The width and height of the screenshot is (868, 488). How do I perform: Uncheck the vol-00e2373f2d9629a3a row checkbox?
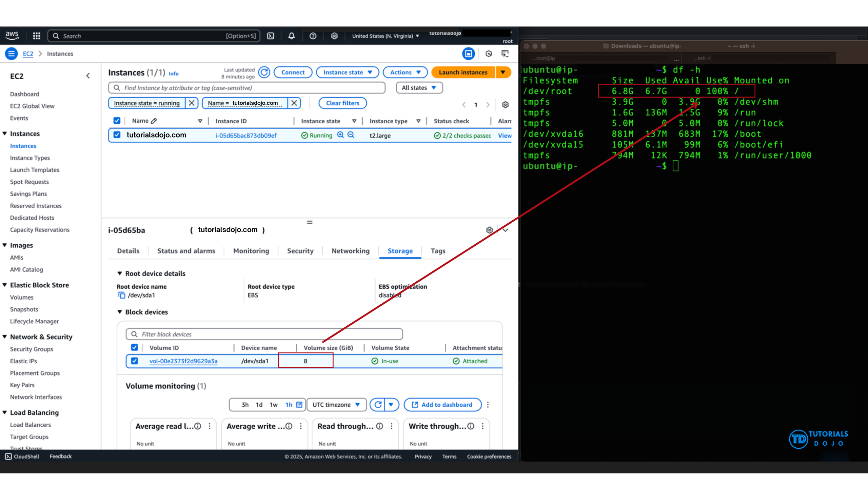(x=135, y=361)
